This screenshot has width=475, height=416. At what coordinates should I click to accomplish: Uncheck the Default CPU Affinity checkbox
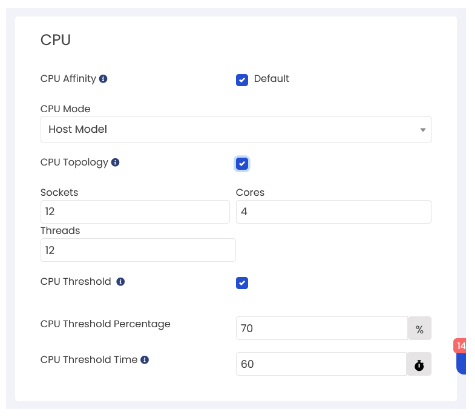click(x=242, y=80)
